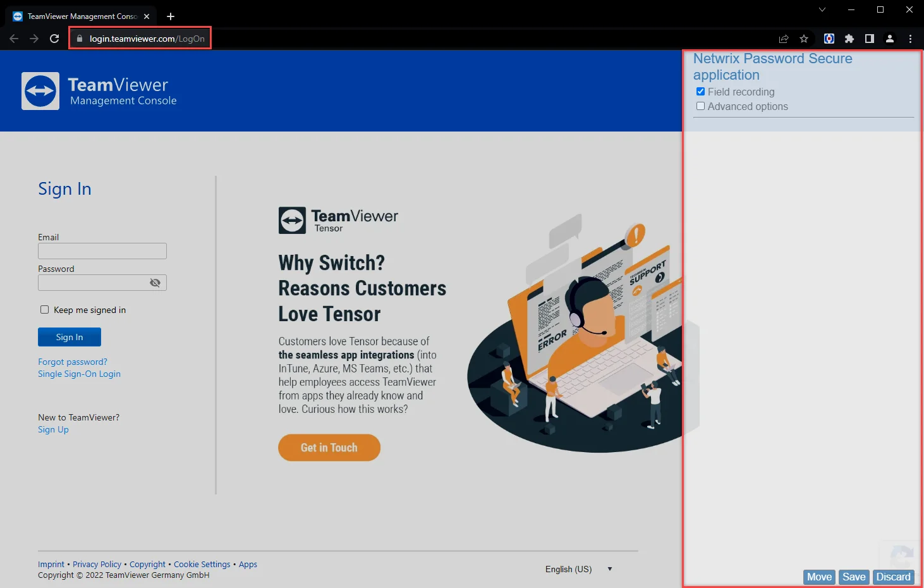Screen dimensions: 924x588
Task: Enable the Advanced options checkbox
Action: tap(700, 106)
